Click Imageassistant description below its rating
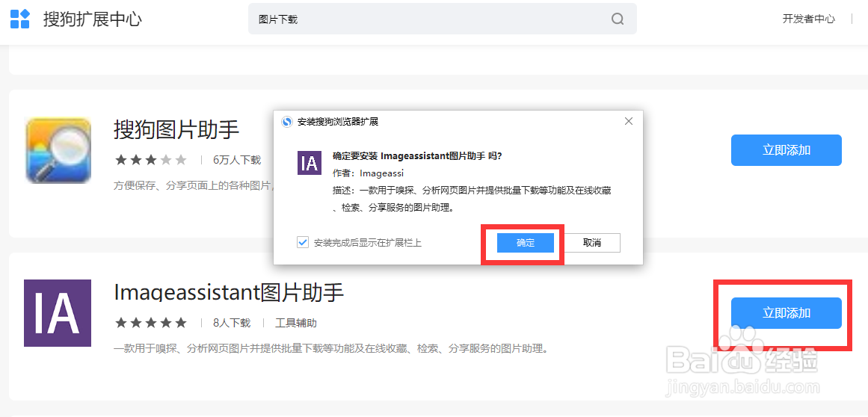868x417 pixels. 330,349
